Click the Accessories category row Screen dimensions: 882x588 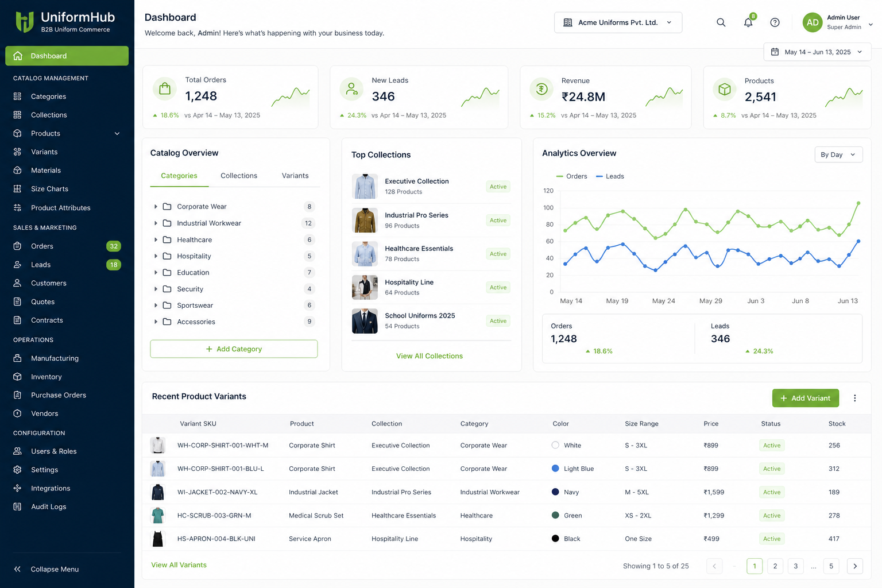point(234,322)
